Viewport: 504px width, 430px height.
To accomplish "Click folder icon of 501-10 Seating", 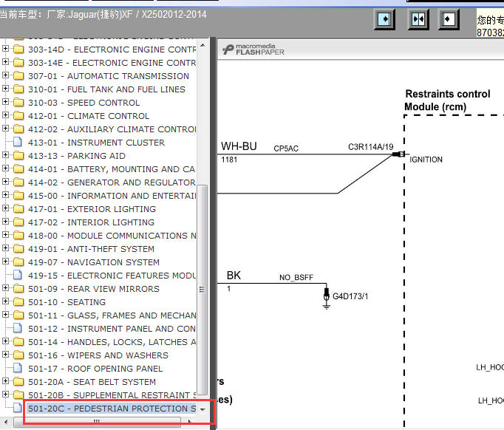I will [18, 301].
